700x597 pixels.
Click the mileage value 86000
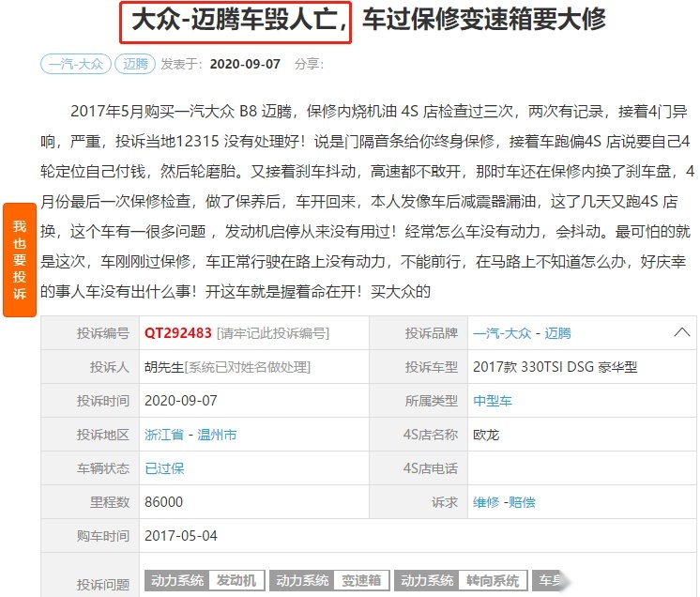click(x=163, y=502)
